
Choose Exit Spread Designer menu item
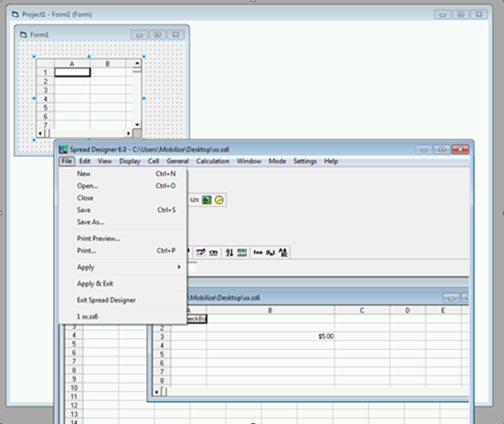pos(123,300)
